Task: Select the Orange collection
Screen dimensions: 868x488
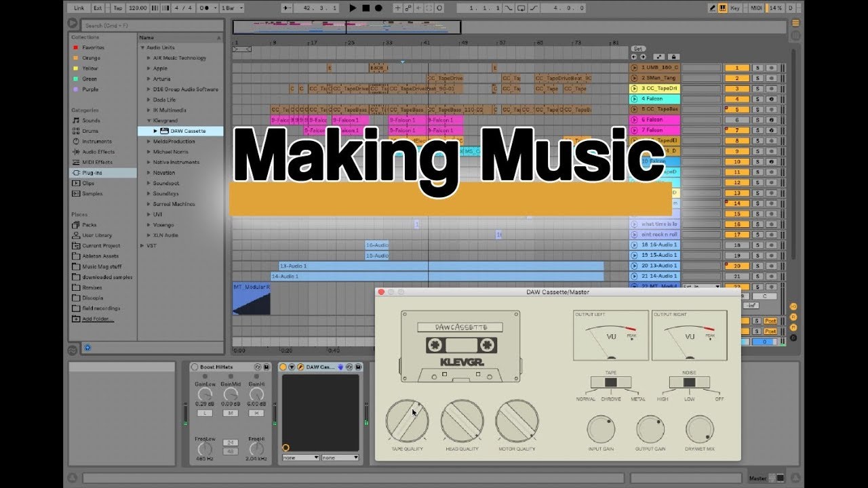Action: pos(90,58)
